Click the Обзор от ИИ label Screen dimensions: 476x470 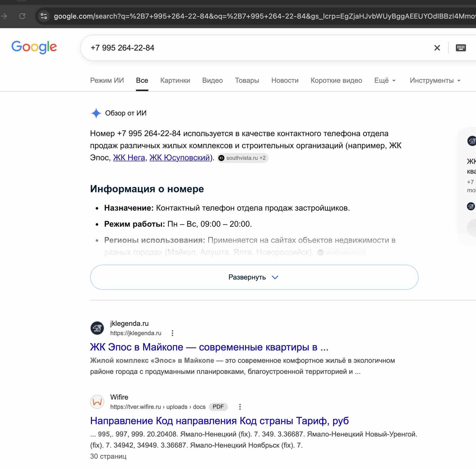point(126,113)
